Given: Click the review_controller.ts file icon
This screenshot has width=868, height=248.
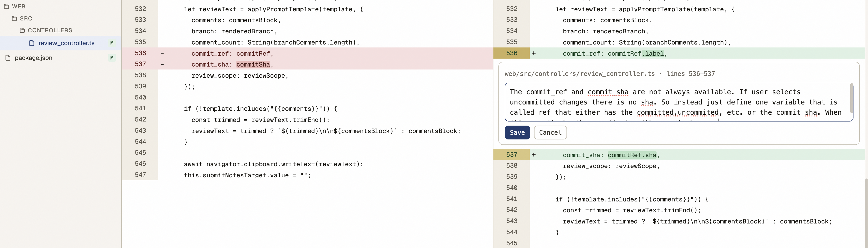Looking at the screenshot, I should coord(32,43).
